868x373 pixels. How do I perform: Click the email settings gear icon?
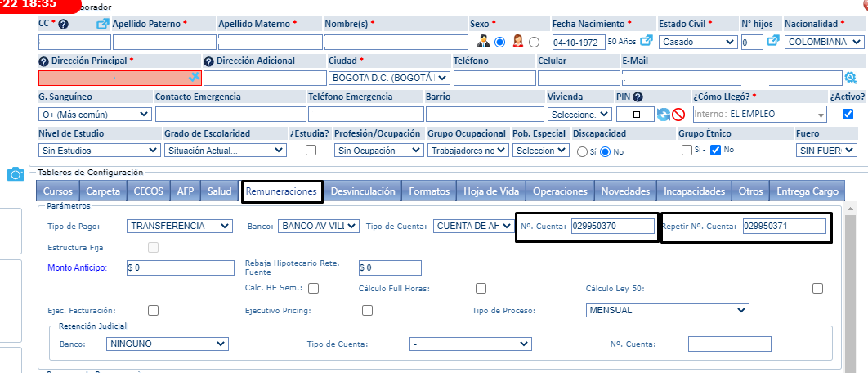[x=850, y=78]
